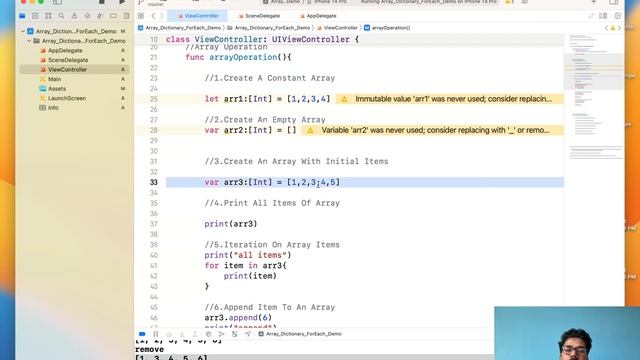Screen dimensions: 640x360
Task: Open the Report navigator
Action: coord(127,16)
